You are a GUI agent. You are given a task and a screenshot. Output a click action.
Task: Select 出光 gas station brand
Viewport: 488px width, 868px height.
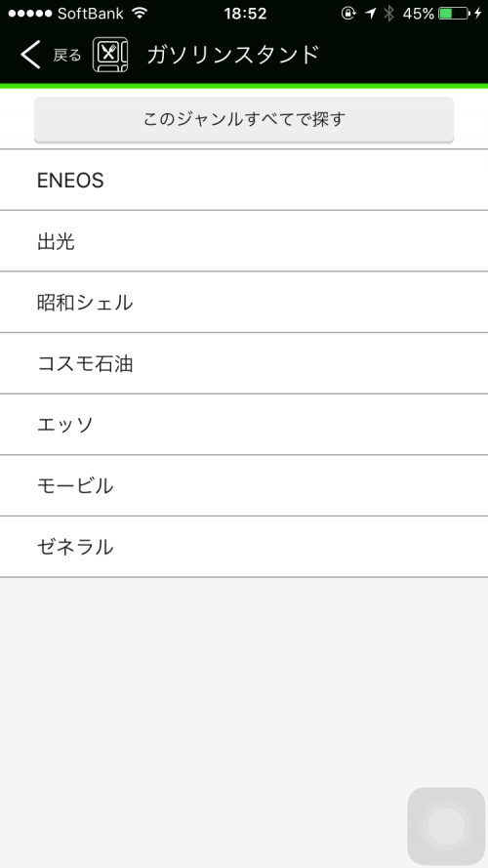pos(244,241)
